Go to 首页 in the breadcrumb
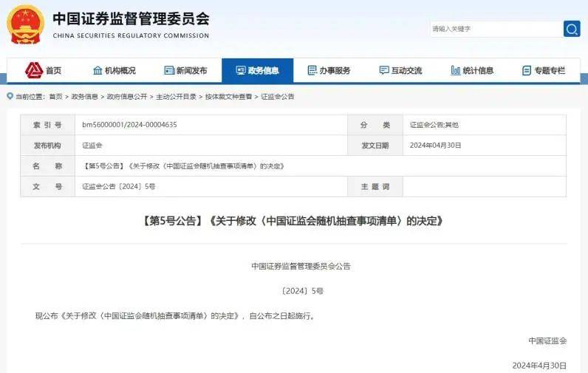 click(x=56, y=97)
